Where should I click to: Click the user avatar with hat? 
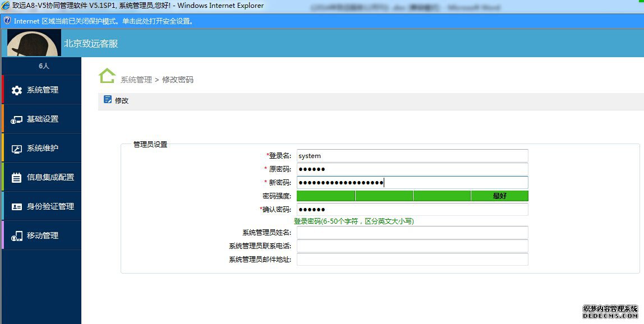(x=34, y=43)
